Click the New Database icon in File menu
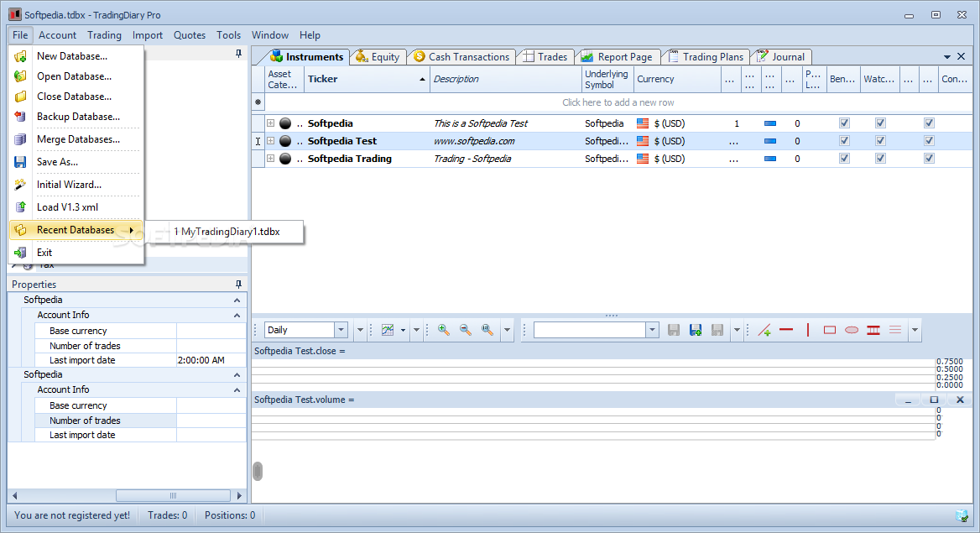 21,56
